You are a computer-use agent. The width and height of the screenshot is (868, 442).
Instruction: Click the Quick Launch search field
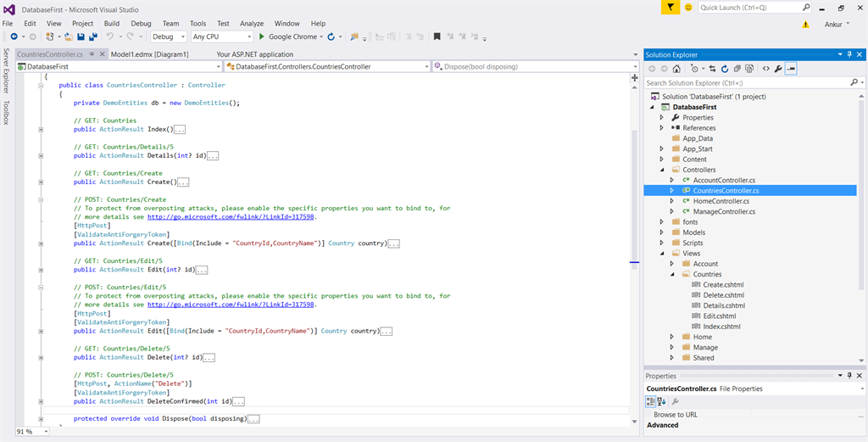click(748, 8)
